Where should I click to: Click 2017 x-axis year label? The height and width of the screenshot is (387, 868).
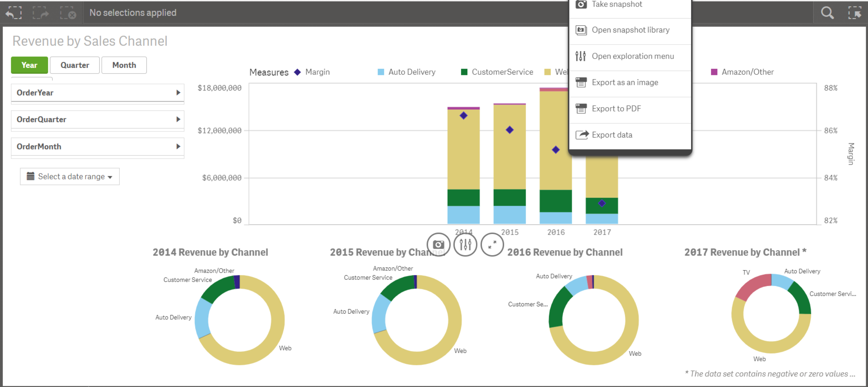pyautogui.click(x=602, y=232)
